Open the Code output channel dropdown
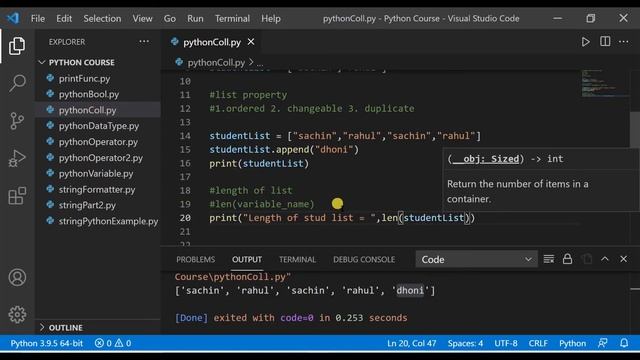 [x=476, y=260]
